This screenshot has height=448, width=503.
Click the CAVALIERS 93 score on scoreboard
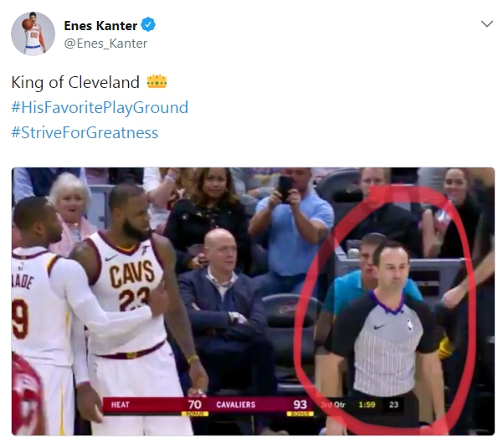[262, 404]
